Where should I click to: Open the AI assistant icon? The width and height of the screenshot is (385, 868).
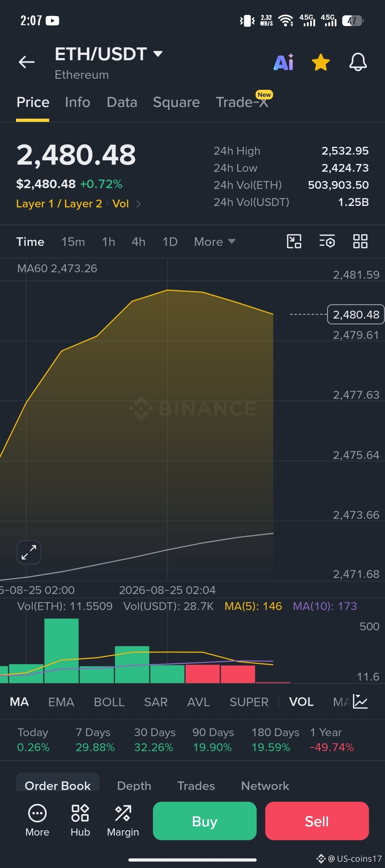click(x=284, y=62)
